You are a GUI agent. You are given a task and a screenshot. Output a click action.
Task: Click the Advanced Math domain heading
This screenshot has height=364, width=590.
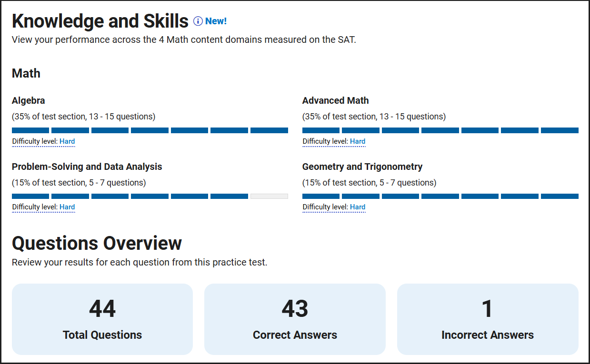336,101
